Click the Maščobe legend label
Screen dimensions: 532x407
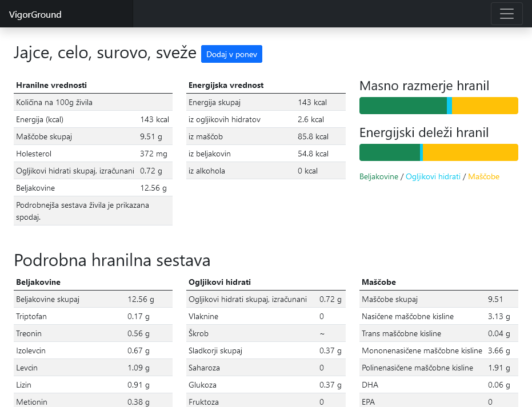[x=483, y=177]
